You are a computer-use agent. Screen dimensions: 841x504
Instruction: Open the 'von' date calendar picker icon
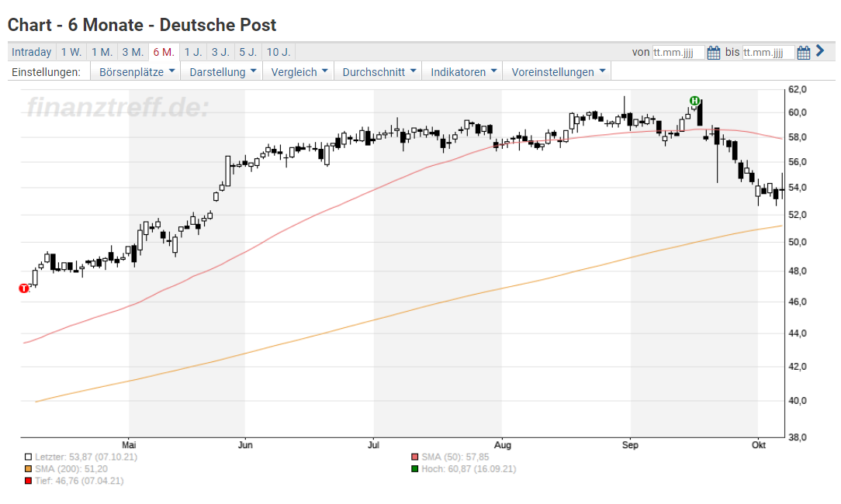pos(713,53)
